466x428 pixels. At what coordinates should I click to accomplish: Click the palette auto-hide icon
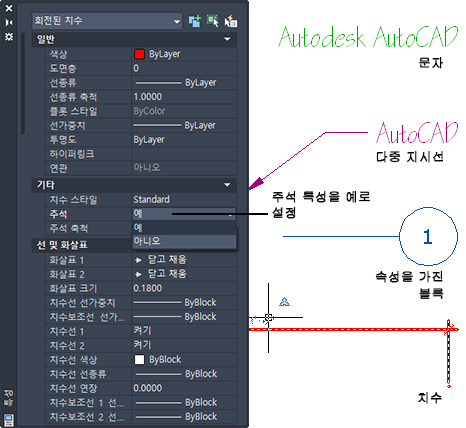9,22
